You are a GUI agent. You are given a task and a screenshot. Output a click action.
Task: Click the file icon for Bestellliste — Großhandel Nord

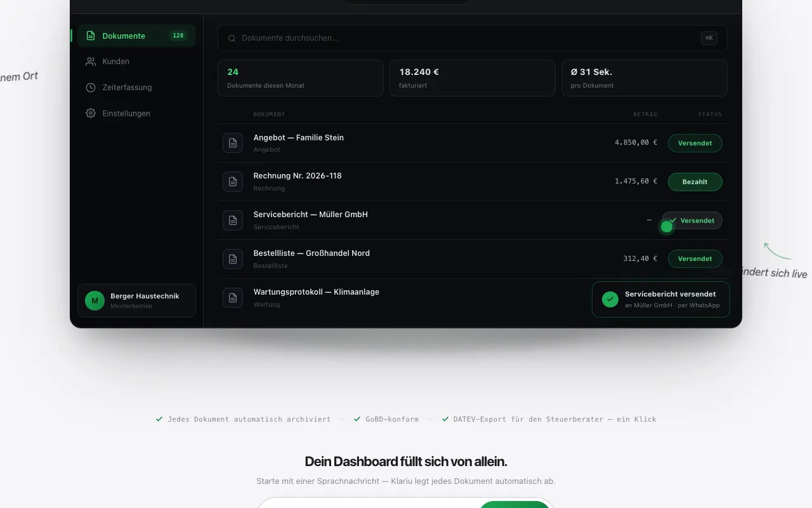pyautogui.click(x=233, y=259)
